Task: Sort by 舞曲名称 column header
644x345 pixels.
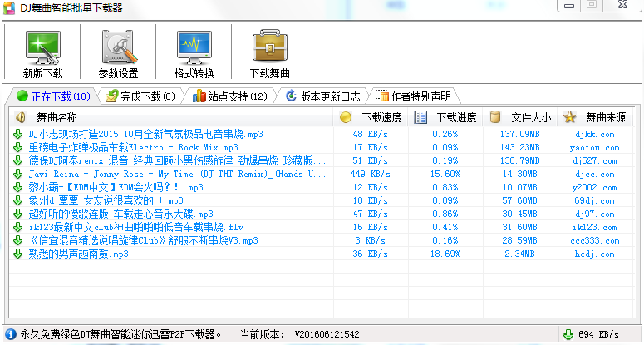Action: (171, 117)
